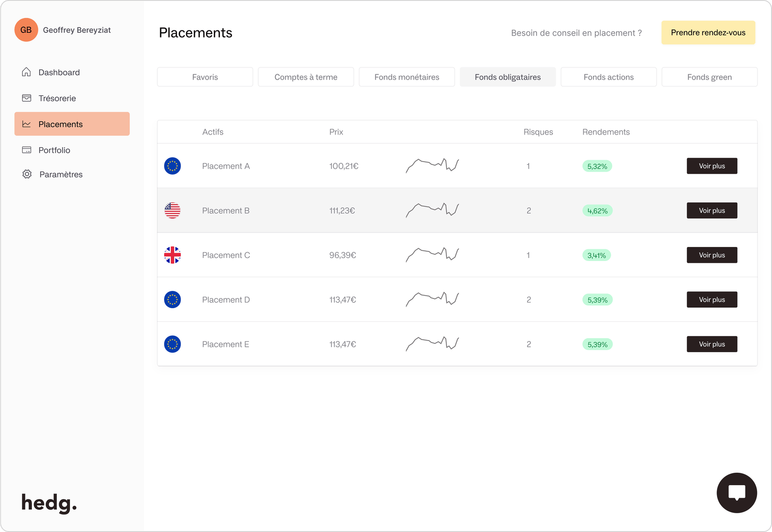
Task: Open the Paramètres gear icon
Action: pos(27,174)
